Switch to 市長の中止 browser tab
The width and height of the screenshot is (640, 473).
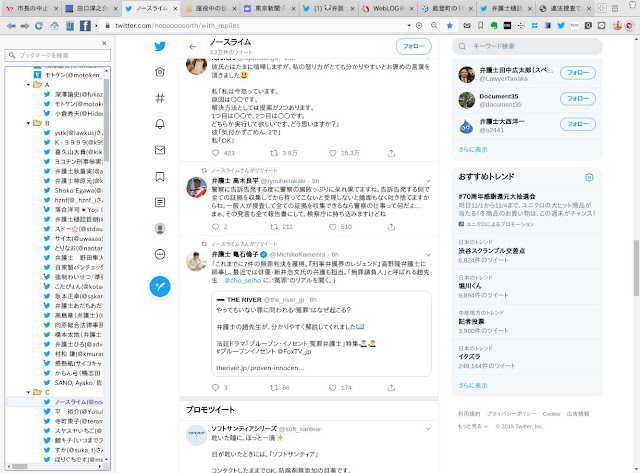click(x=31, y=8)
